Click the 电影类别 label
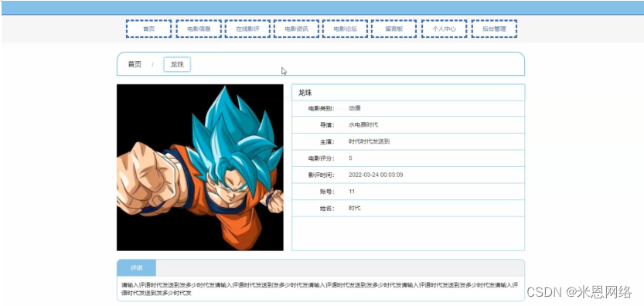Screen dimensions: 644x306 (x=322, y=108)
